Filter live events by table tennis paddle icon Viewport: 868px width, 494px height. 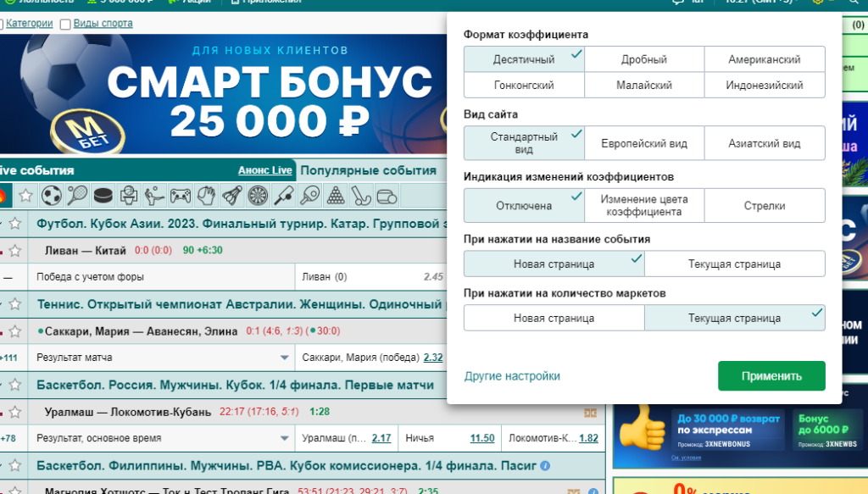tap(309, 196)
